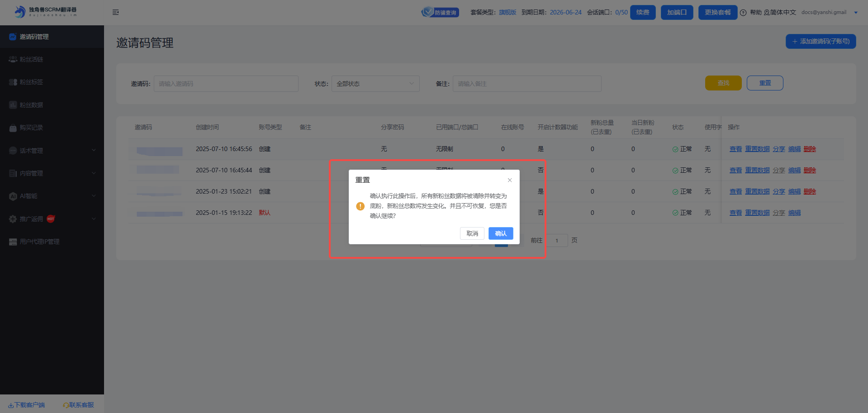Screen dimensions: 868x413
Task: Click the sidebar collapse hamburger icon
Action: (x=115, y=12)
